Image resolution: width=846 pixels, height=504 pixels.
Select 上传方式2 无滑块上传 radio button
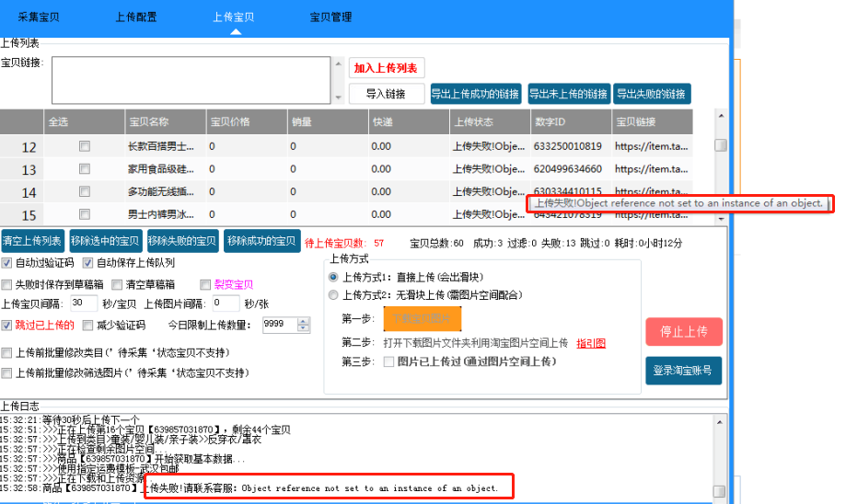[x=333, y=295]
